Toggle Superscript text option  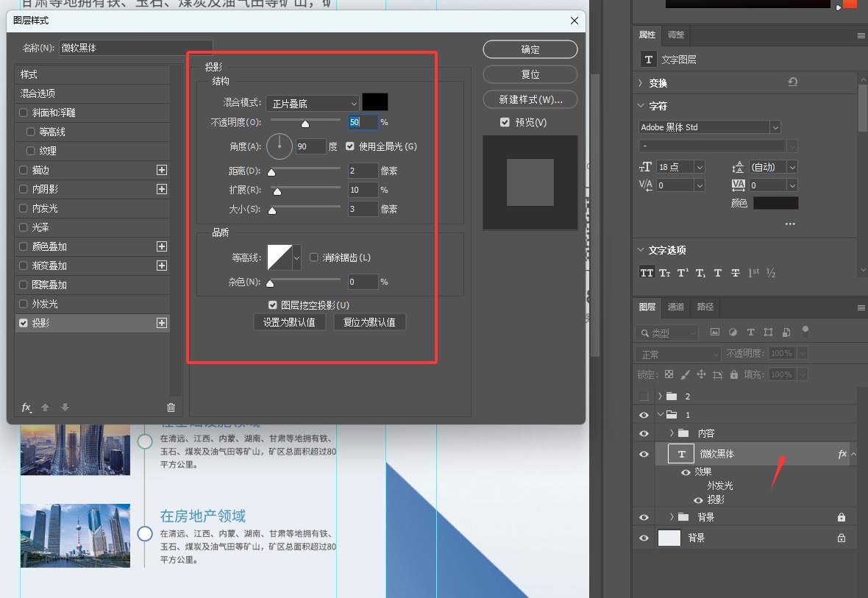(683, 272)
